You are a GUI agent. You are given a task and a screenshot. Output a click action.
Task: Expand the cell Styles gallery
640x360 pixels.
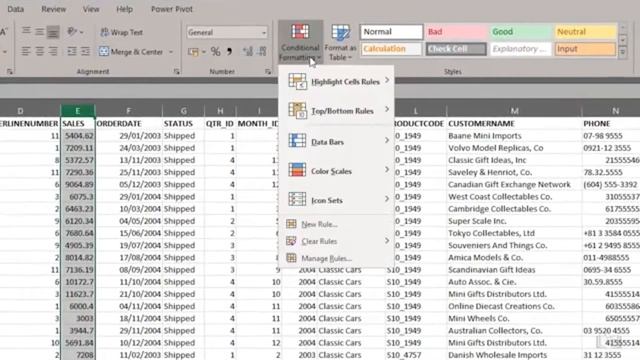click(623, 52)
